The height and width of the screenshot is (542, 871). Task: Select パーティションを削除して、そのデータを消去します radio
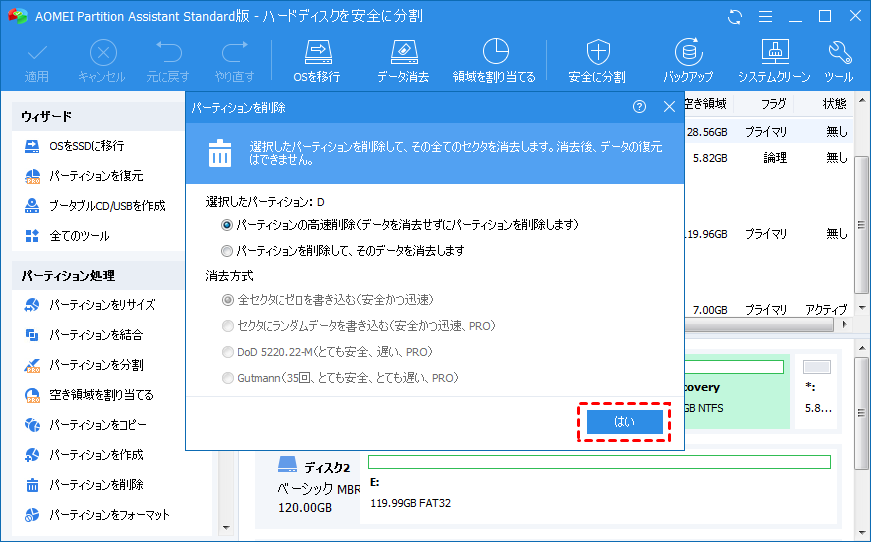[x=227, y=251]
